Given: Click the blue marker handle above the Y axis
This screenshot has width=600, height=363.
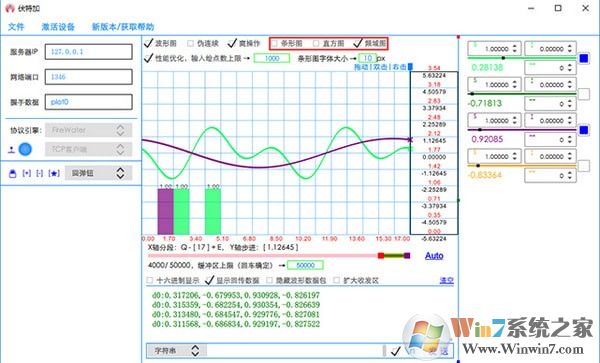Looking at the screenshot, I should tap(410, 67).
